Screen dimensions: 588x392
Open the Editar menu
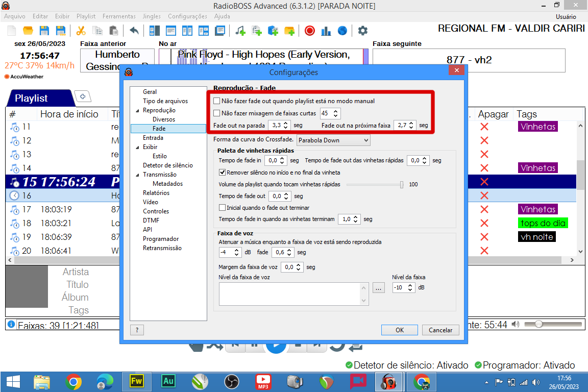tap(40, 16)
